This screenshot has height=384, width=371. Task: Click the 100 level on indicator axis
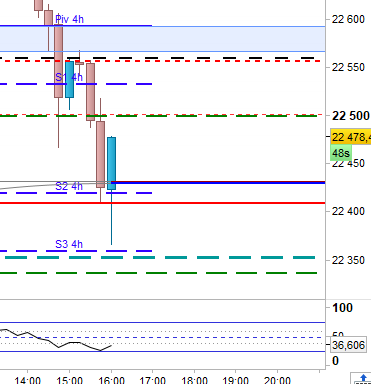342,308
